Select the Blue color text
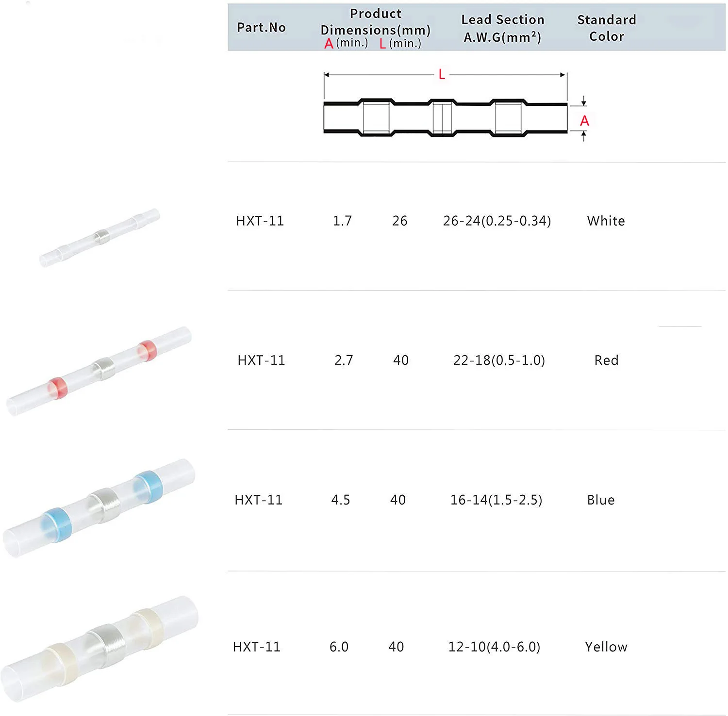 click(600, 500)
